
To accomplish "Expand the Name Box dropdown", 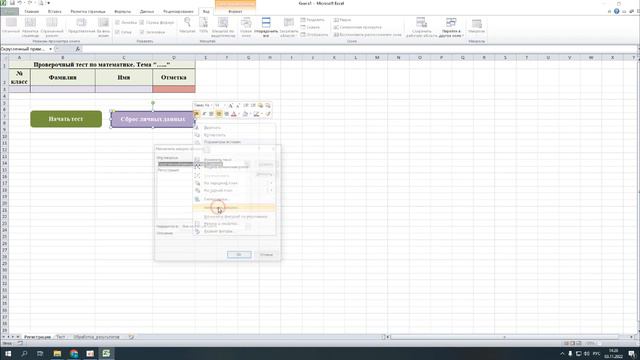I will (x=51, y=49).
